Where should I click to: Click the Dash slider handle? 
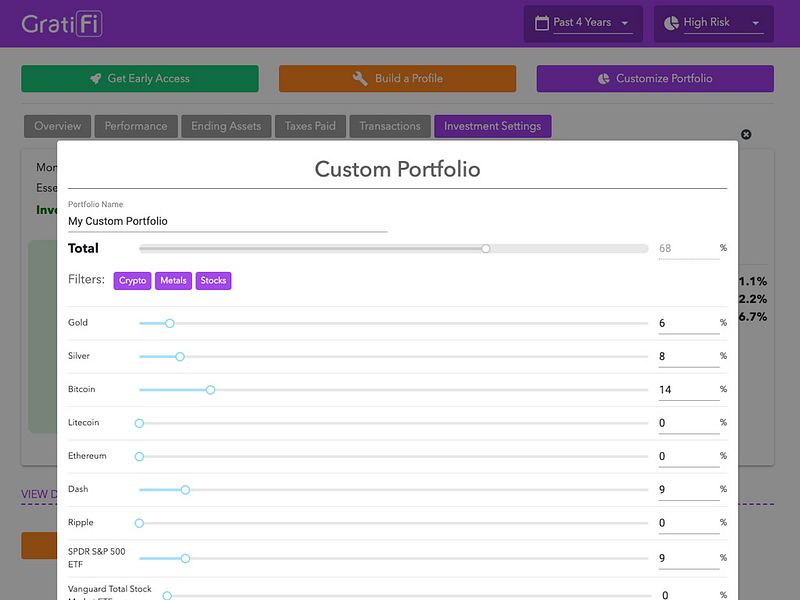click(185, 490)
